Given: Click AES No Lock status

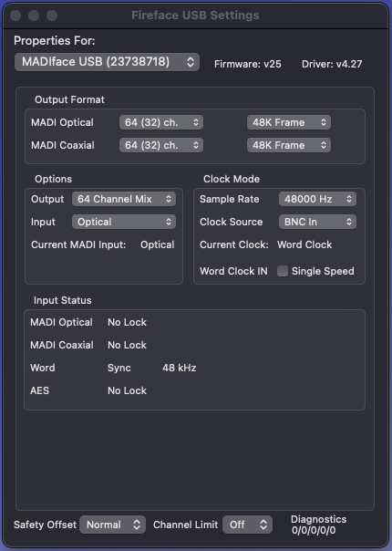Looking at the screenshot, I should pyautogui.click(x=127, y=390).
